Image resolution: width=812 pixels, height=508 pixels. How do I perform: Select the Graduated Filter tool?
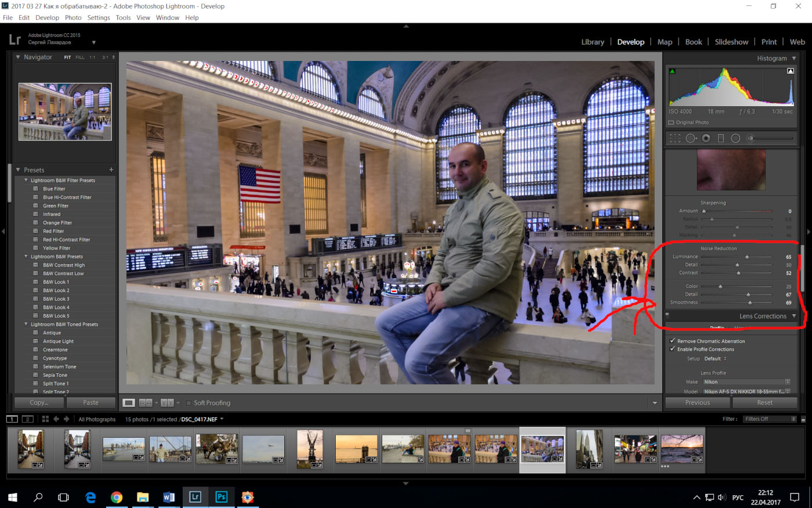(x=721, y=138)
